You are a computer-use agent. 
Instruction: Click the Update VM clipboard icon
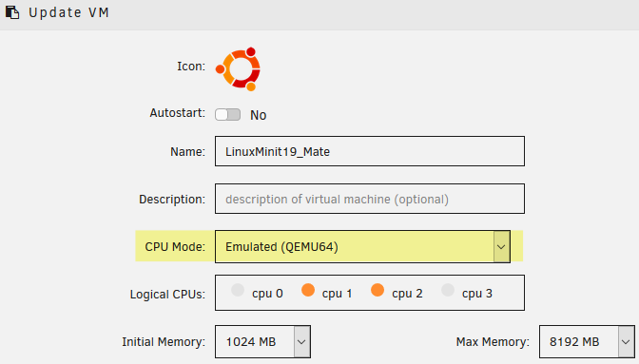12,12
